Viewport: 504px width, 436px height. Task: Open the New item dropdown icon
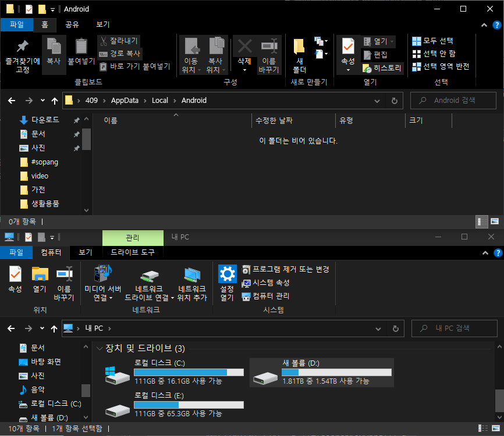[321, 41]
